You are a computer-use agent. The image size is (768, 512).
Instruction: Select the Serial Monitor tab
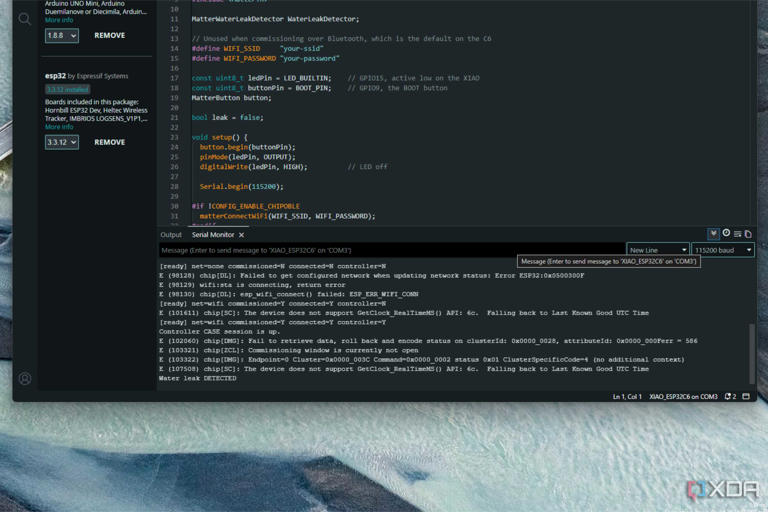(213, 235)
